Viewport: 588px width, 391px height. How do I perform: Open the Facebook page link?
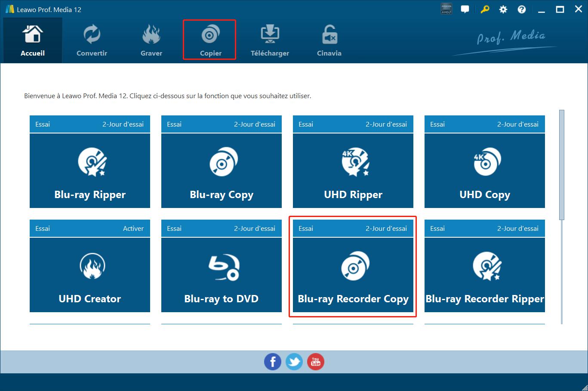(x=272, y=362)
